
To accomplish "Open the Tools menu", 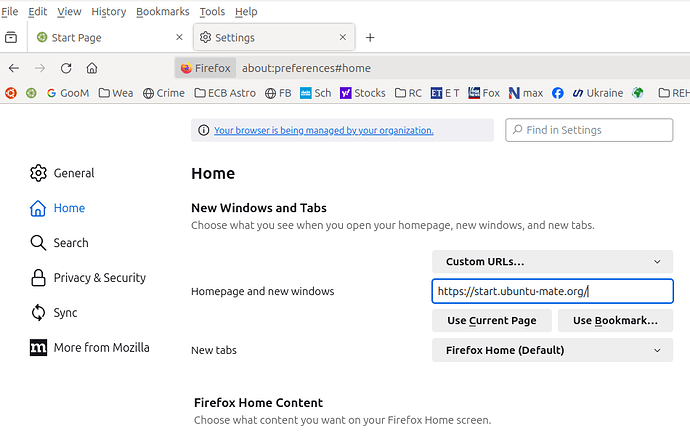I will point(212,11).
